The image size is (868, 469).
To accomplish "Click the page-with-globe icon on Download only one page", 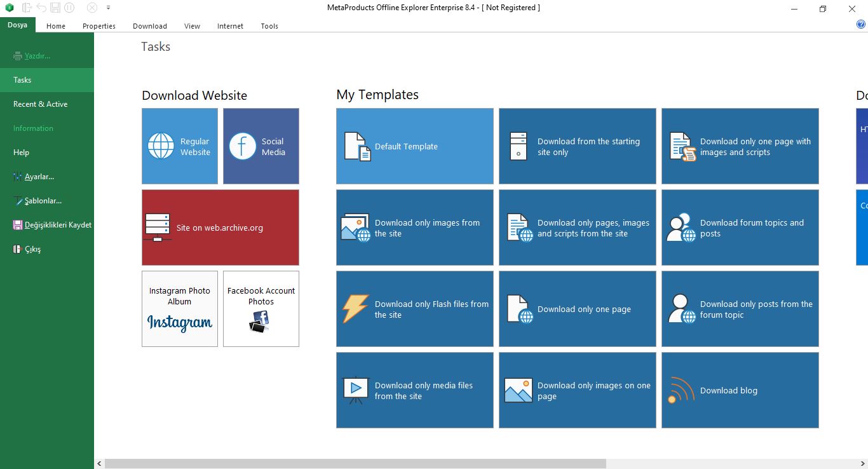I will 520,309.
